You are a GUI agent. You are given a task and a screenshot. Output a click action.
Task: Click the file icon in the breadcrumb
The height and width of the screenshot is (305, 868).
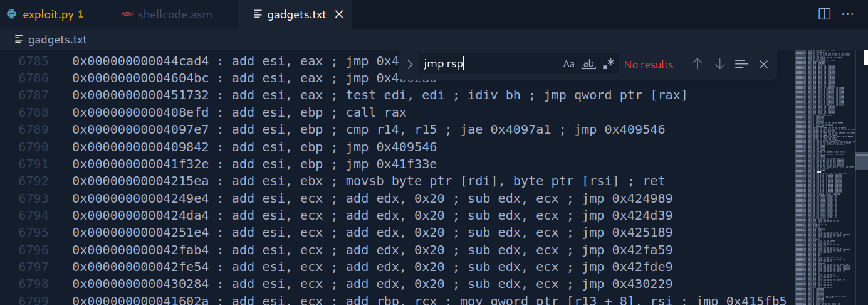tap(19, 40)
